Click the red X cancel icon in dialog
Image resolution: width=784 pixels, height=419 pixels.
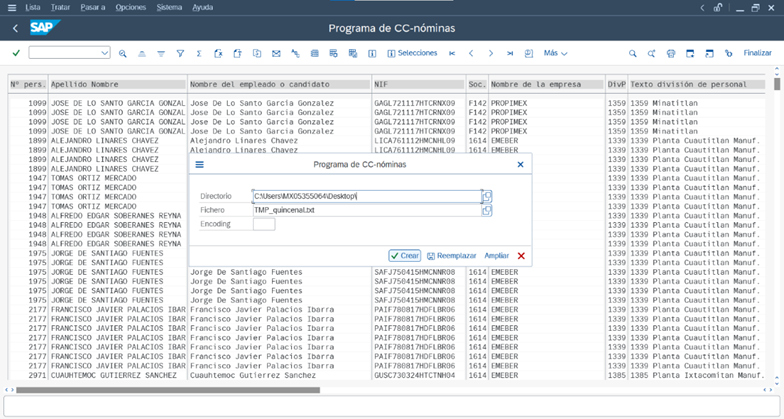(x=521, y=256)
